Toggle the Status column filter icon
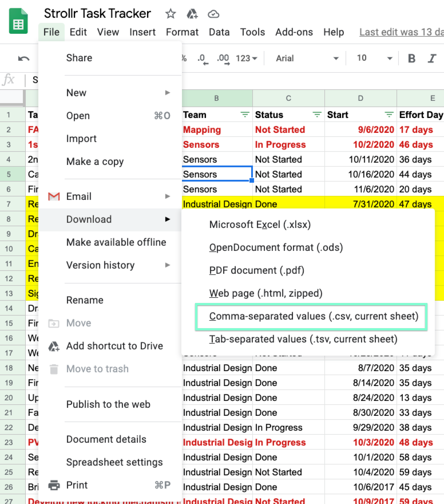Image resolution: width=444 pixels, height=504 pixels. (x=317, y=115)
